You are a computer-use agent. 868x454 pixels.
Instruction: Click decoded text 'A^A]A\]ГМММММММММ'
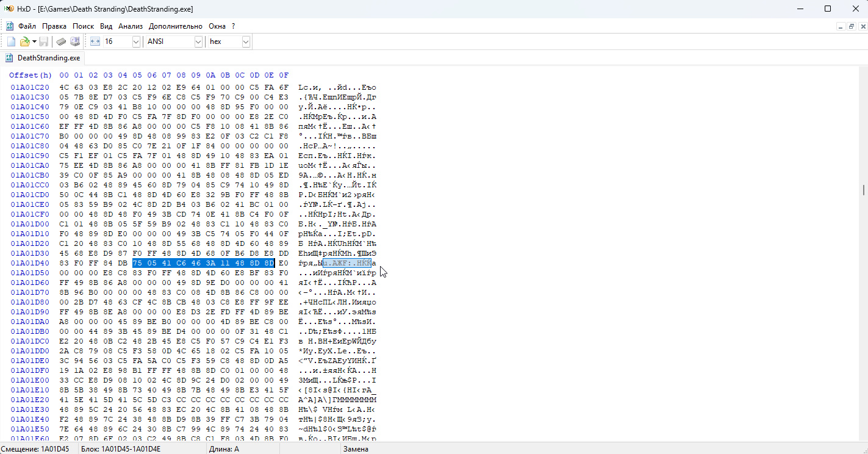tap(337, 400)
